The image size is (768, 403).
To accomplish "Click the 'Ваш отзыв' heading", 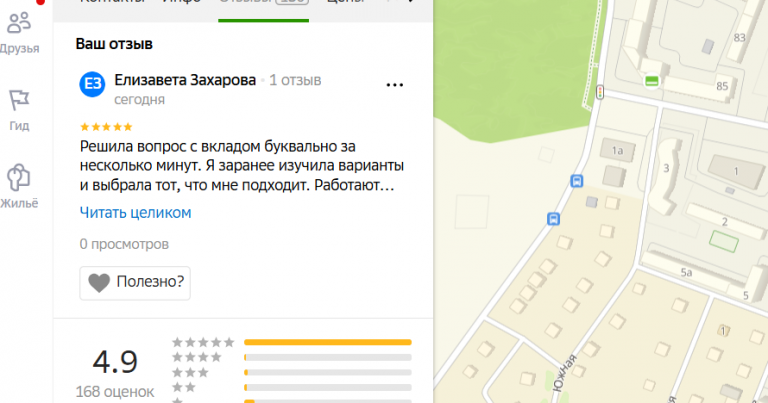I will point(114,44).
